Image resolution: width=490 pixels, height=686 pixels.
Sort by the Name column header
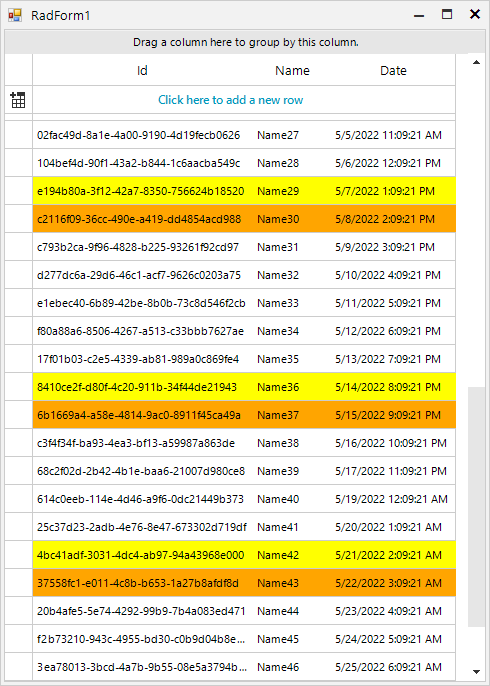click(x=292, y=70)
